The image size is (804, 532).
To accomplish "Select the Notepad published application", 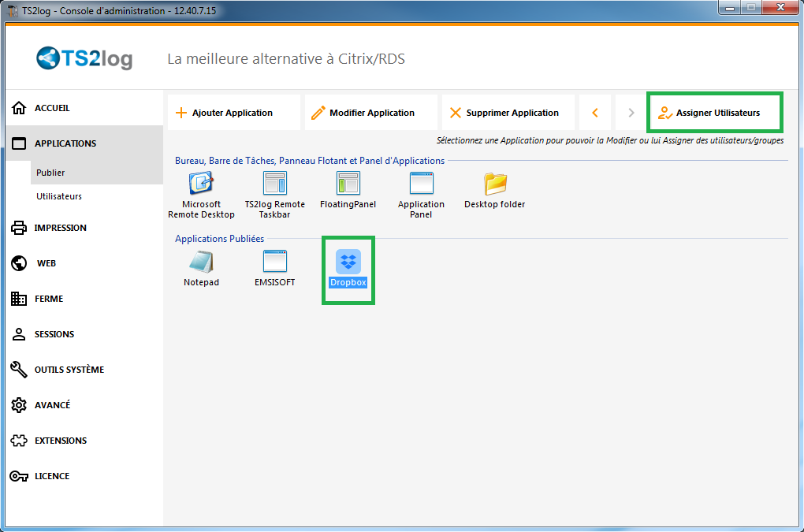I will pyautogui.click(x=201, y=269).
